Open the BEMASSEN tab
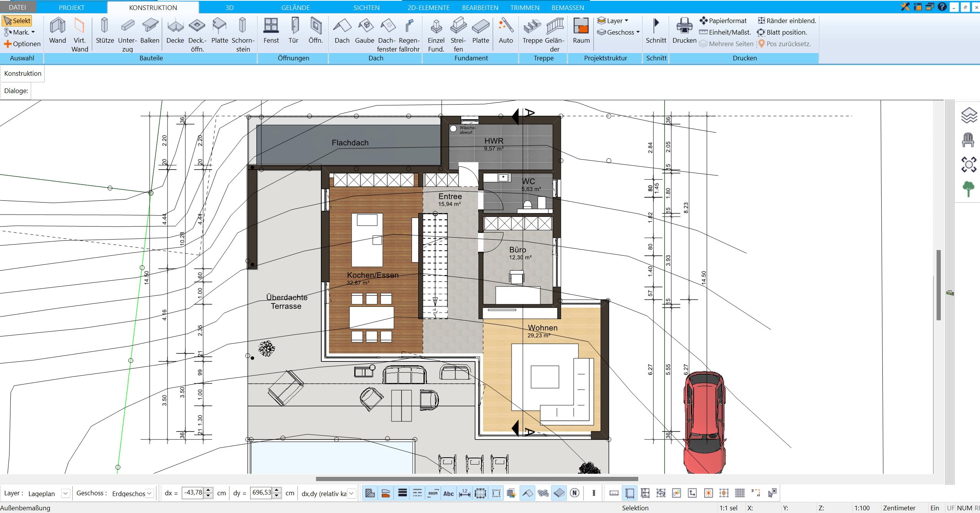Image resolution: width=980 pixels, height=513 pixels. [x=568, y=8]
